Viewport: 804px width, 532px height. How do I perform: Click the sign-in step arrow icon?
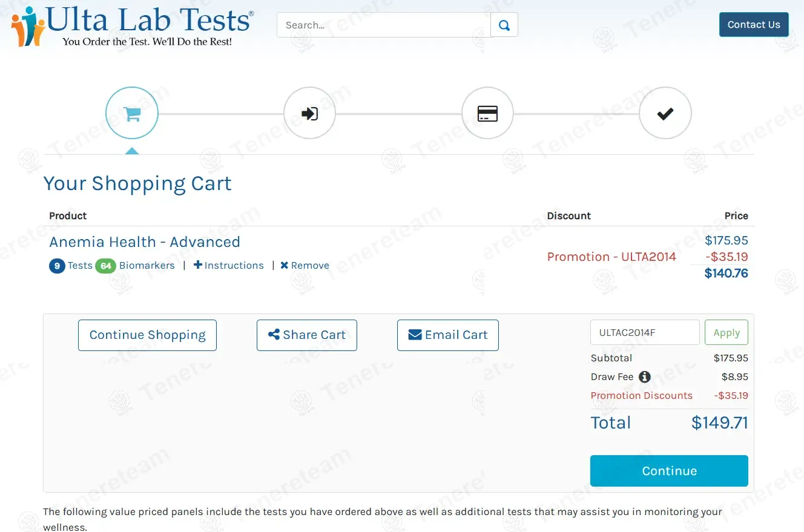tap(309, 114)
